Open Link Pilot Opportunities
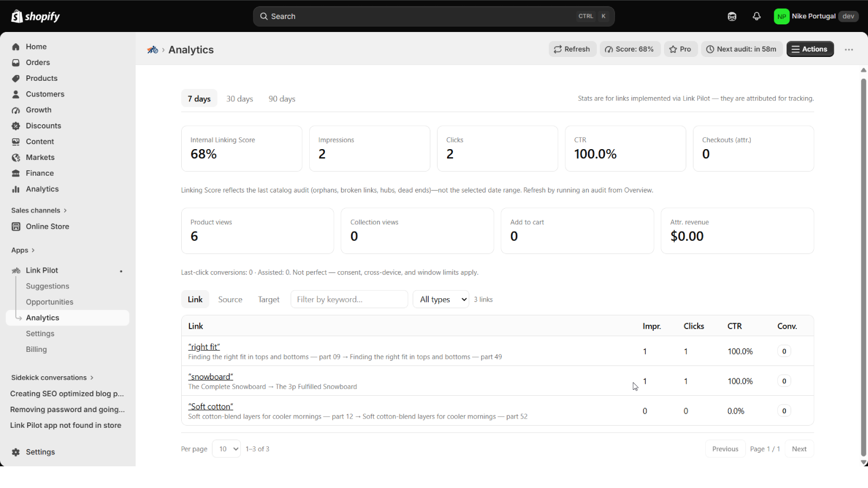 pyautogui.click(x=49, y=302)
